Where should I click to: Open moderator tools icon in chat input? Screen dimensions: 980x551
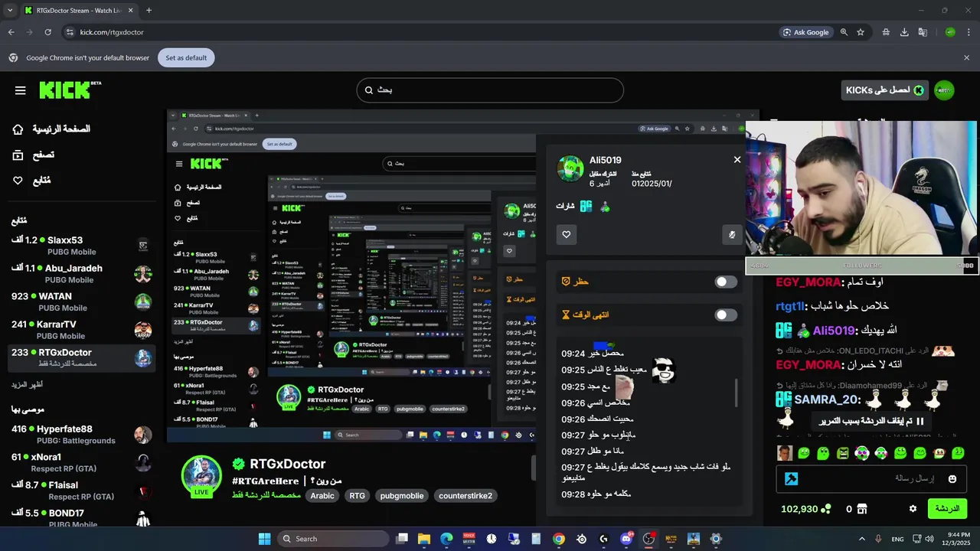pos(792,479)
